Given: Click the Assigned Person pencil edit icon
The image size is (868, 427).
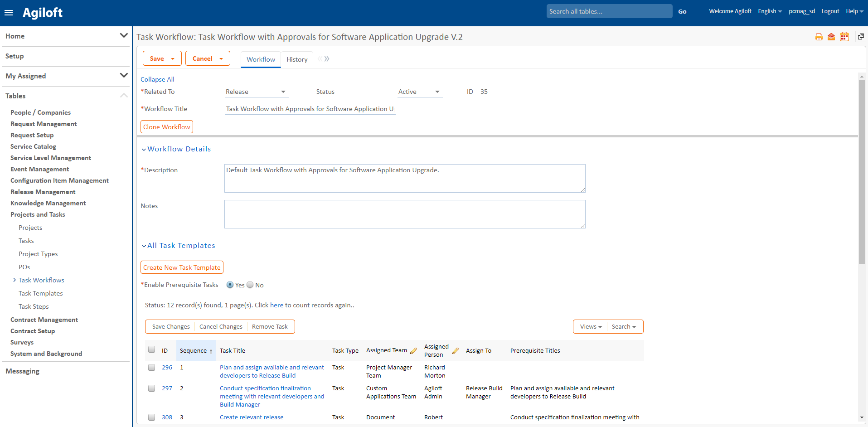Looking at the screenshot, I should pyautogui.click(x=456, y=351).
